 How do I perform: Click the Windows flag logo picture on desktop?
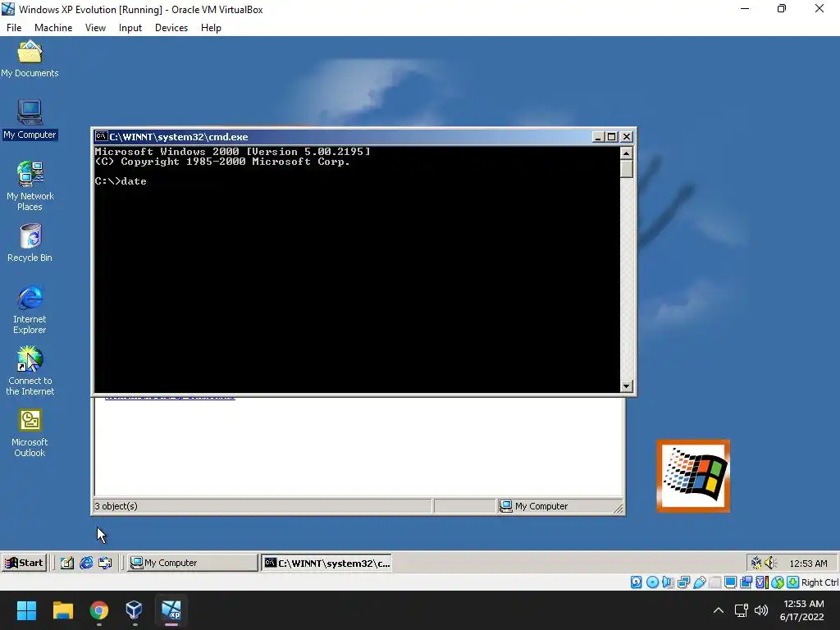[693, 476]
